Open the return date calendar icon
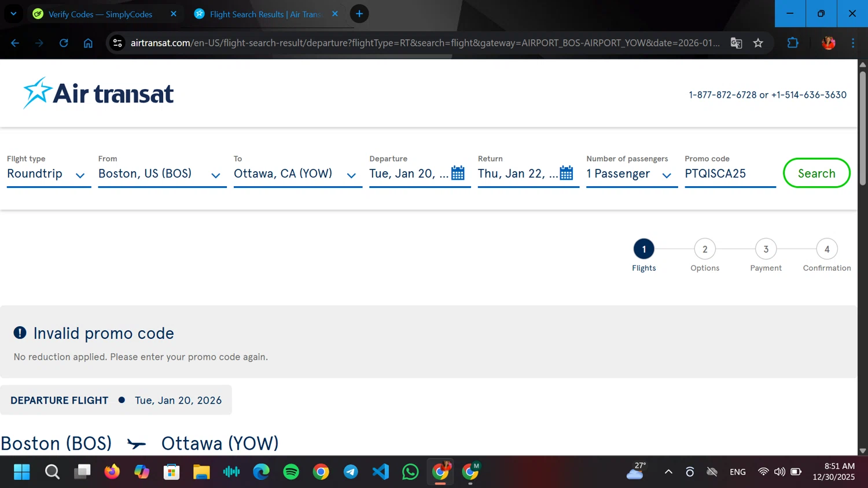 tap(567, 173)
